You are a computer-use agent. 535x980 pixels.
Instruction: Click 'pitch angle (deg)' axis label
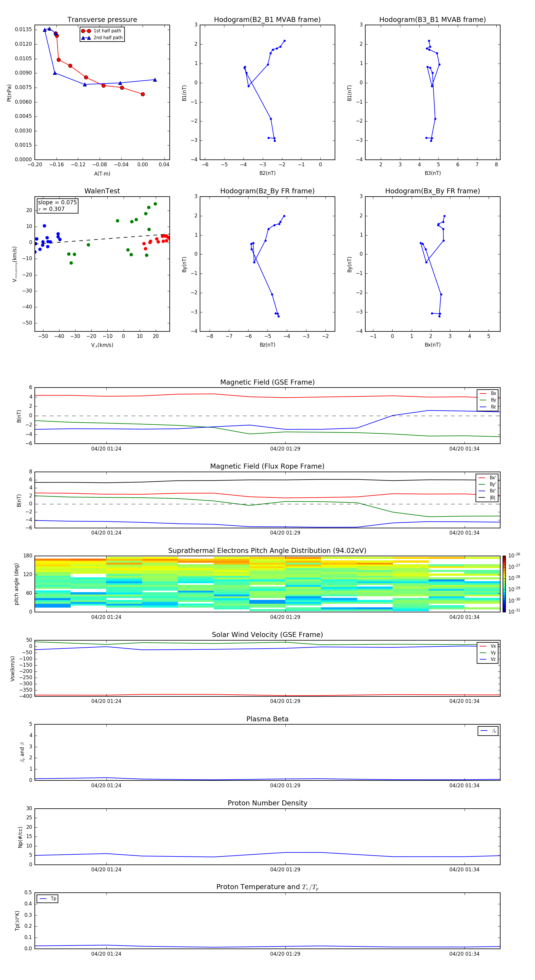[x=17, y=584]
